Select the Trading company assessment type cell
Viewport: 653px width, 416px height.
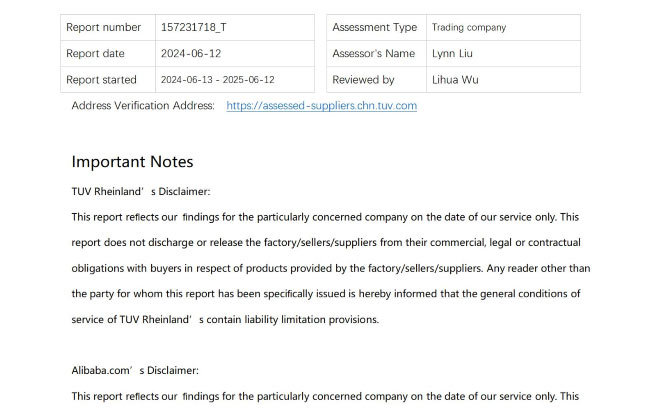(503, 27)
